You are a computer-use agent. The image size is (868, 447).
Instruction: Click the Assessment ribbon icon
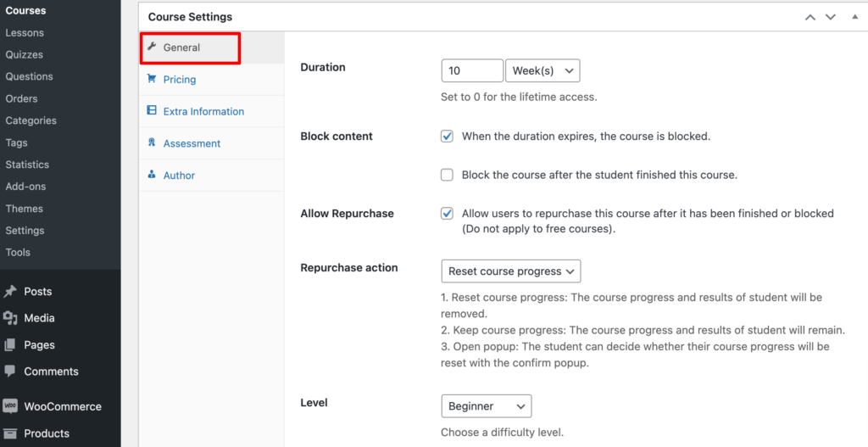click(x=152, y=142)
